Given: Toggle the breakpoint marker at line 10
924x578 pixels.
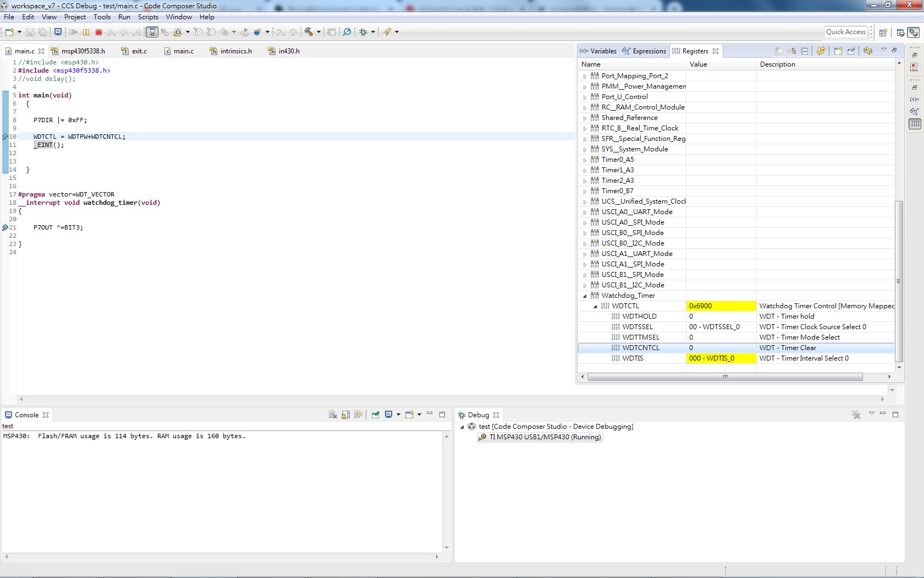Looking at the screenshot, I should click(5, 137).
